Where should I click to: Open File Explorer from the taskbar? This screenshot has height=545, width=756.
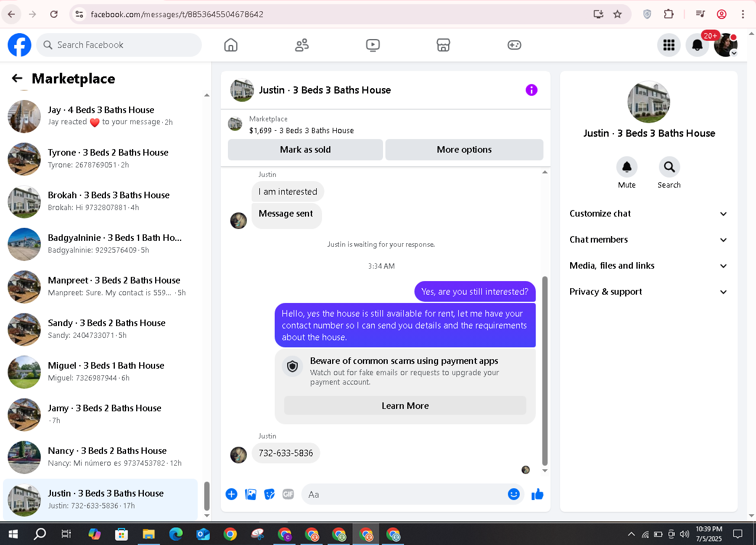[149, 534]
